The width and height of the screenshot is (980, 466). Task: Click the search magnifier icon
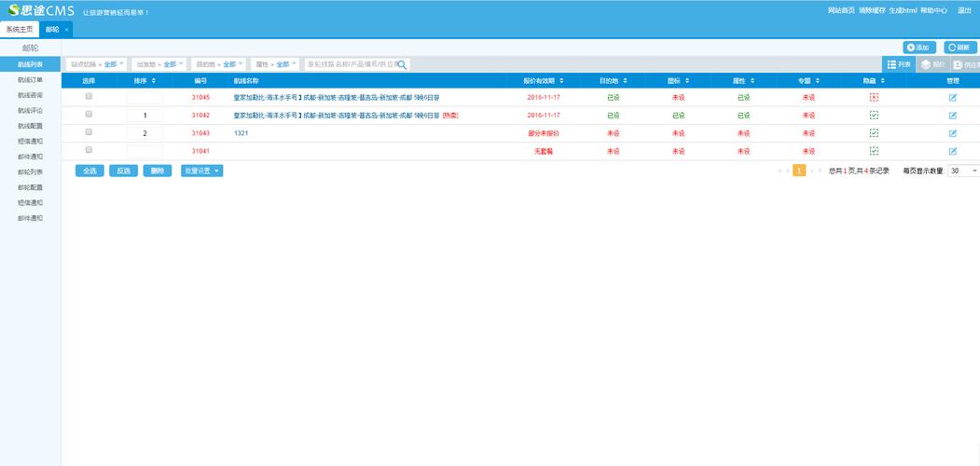[x=403, y=64]
